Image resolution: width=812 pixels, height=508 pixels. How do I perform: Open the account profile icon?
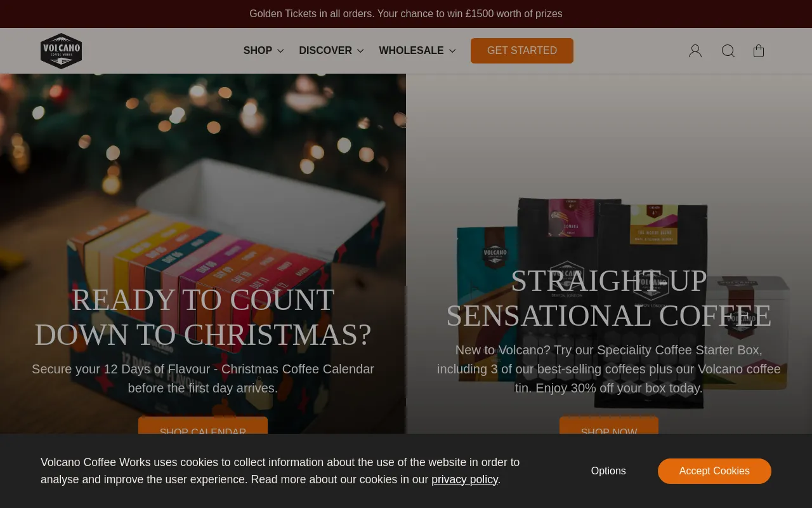[695, 51]
